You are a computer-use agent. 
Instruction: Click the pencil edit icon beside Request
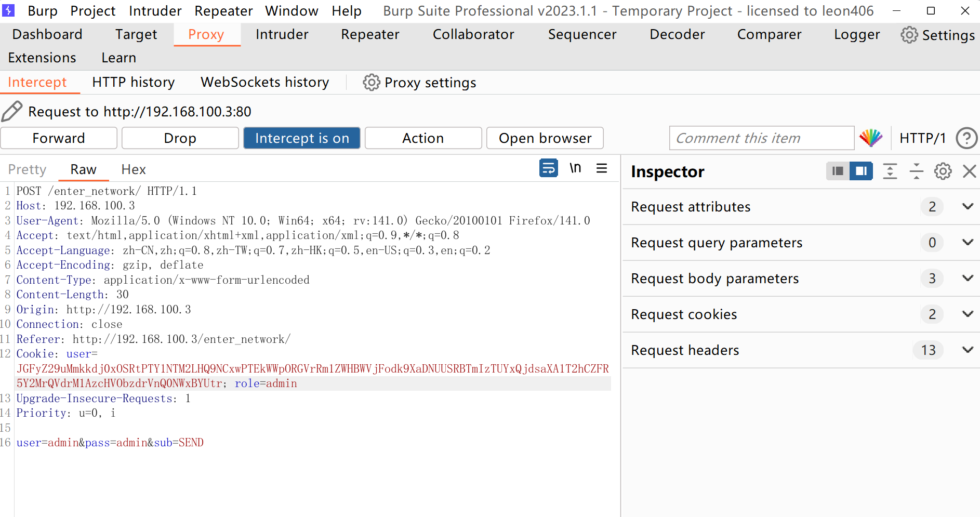[12, 111]
